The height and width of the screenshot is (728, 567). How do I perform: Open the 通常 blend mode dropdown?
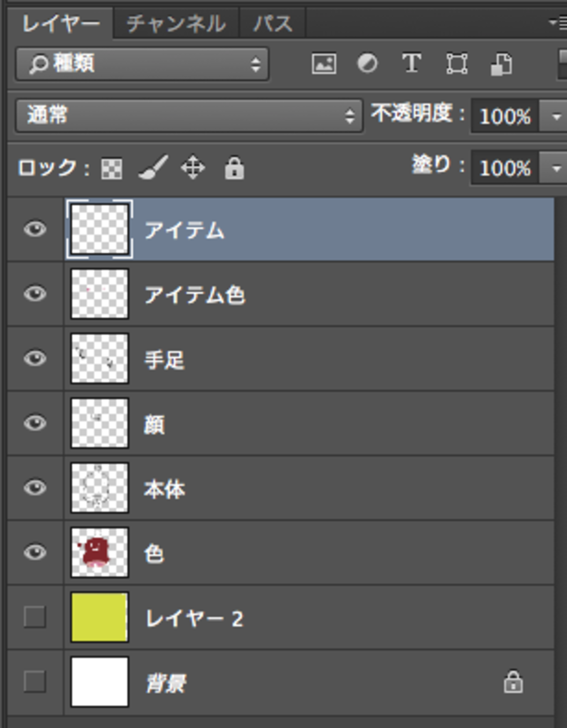(x=189, y=116)
